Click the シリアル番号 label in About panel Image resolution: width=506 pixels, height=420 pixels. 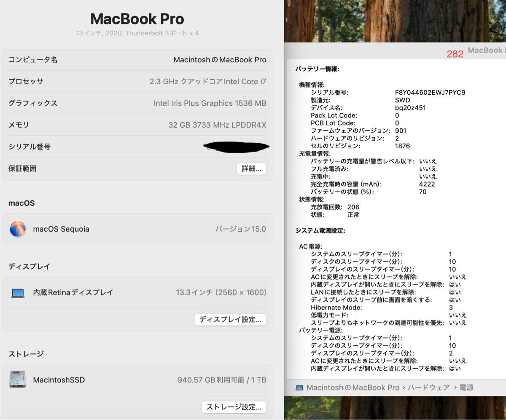click(x=30, y=147)
